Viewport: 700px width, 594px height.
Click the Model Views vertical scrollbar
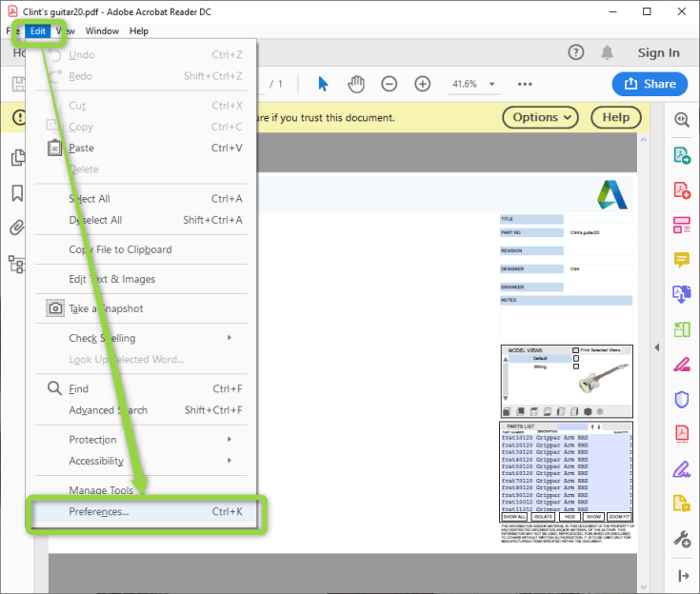pyautogui.click(x=506, y=379)
